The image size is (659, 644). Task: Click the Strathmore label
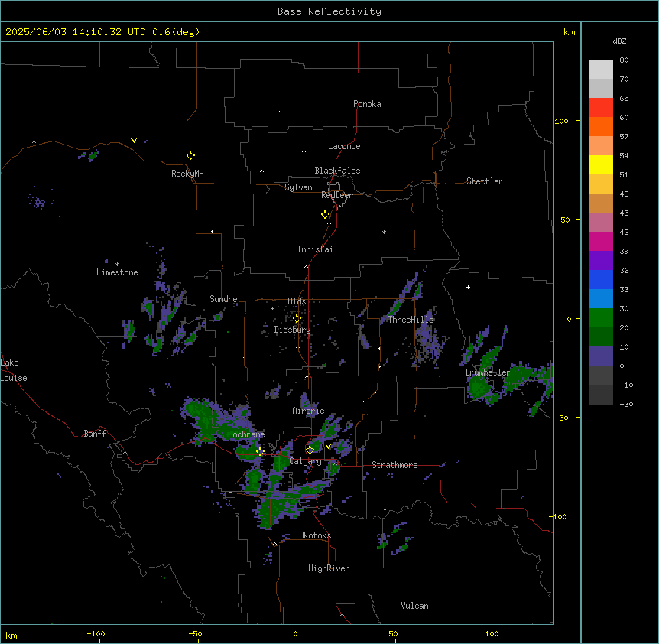click(x=394, y=465)
